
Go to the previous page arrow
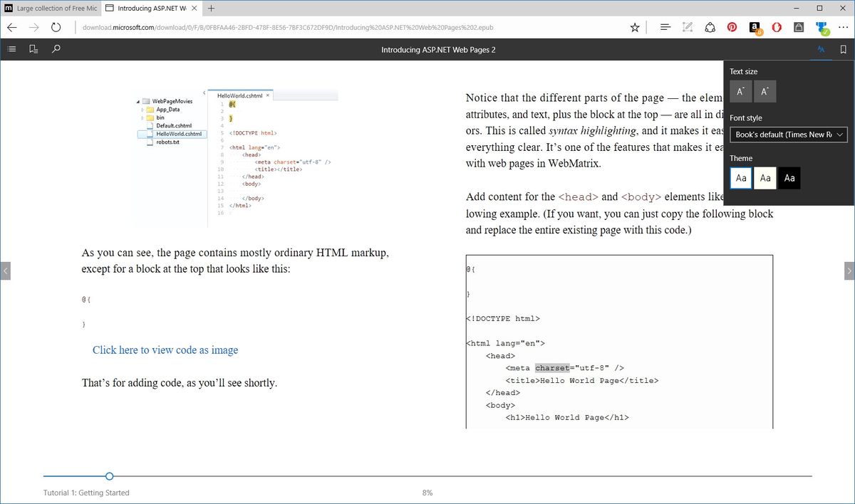point(5,271)
